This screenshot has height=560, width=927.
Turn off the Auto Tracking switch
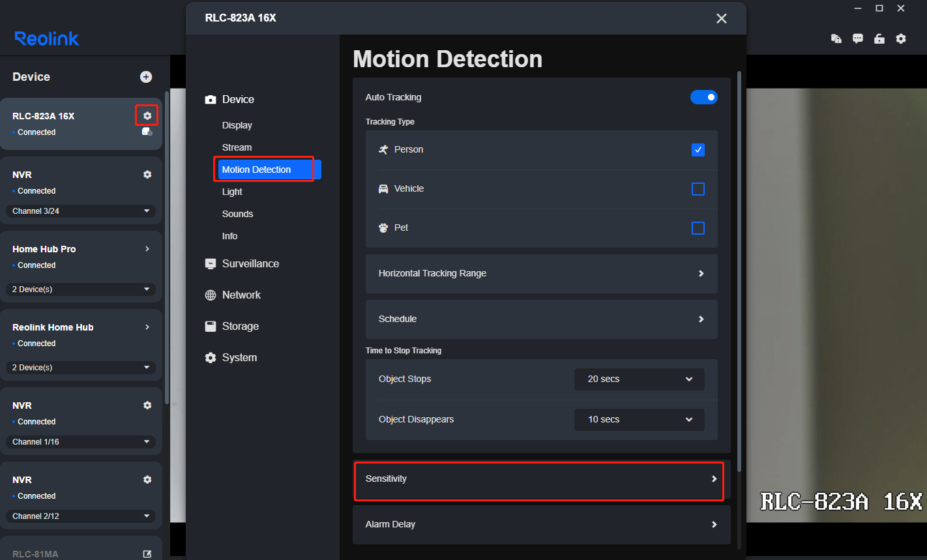(704, 97)
